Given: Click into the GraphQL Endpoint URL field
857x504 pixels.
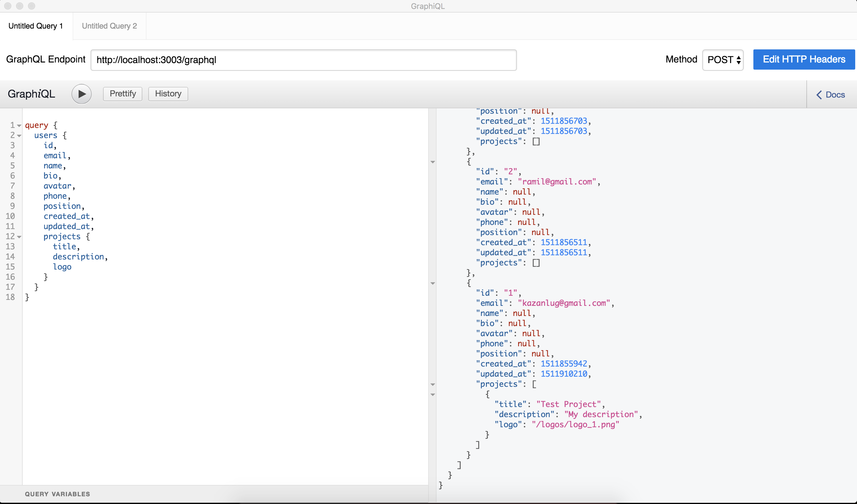Looking at the screenshot, I should (303, 60).
